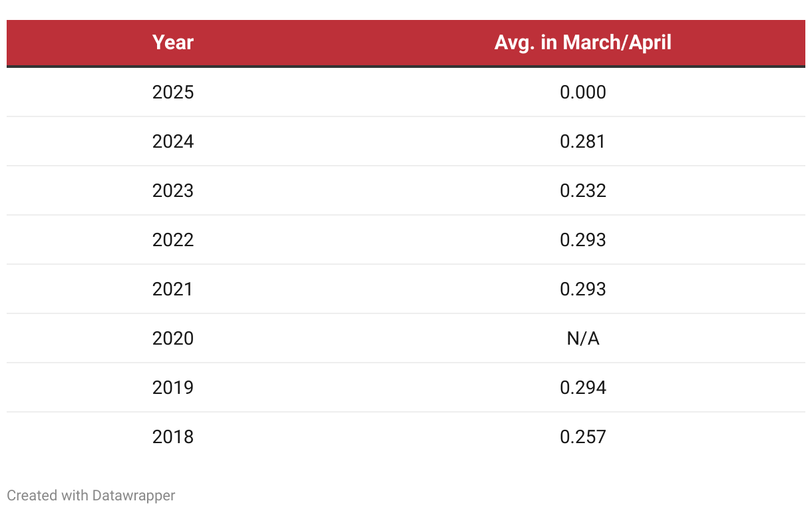Click the 2023 year cell
This screenshot has width=812, height=511.
click(x=173, y=190)
